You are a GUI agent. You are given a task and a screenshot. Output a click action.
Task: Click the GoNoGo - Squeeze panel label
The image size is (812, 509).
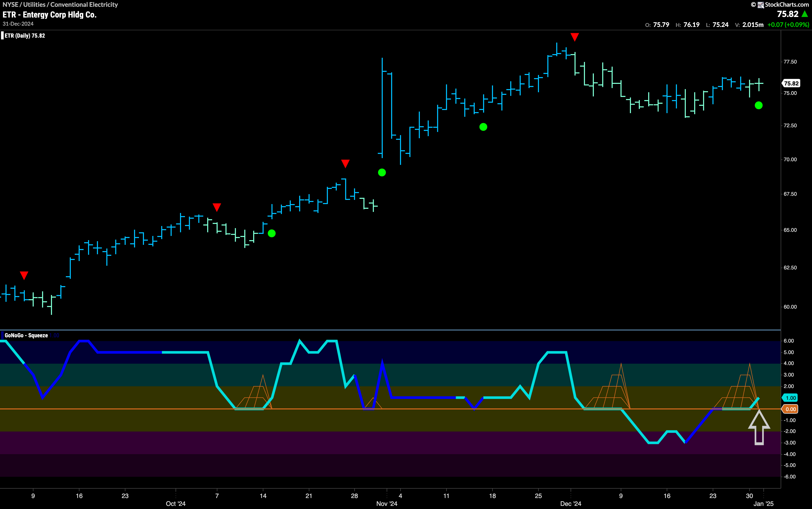tap(26, 335)
